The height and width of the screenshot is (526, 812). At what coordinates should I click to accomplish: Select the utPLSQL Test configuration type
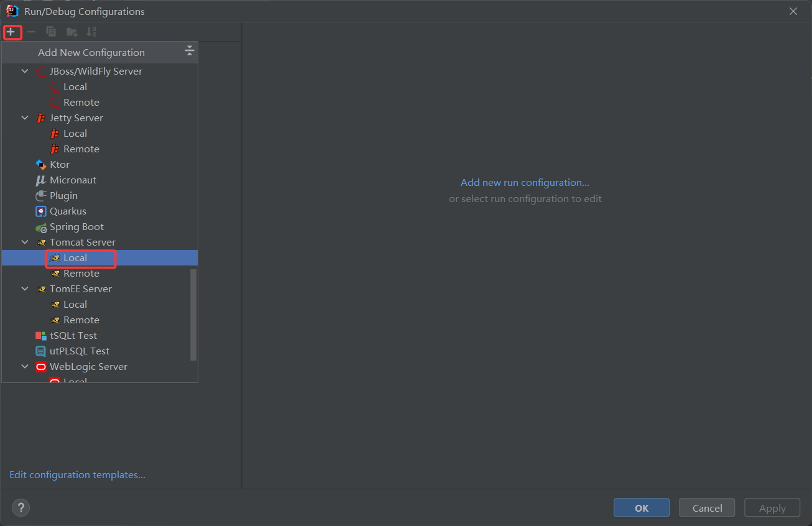(x=99, y=351)
